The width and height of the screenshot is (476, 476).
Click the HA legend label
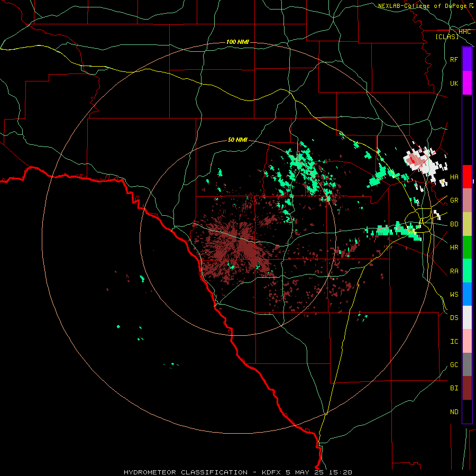click(454, 177)
